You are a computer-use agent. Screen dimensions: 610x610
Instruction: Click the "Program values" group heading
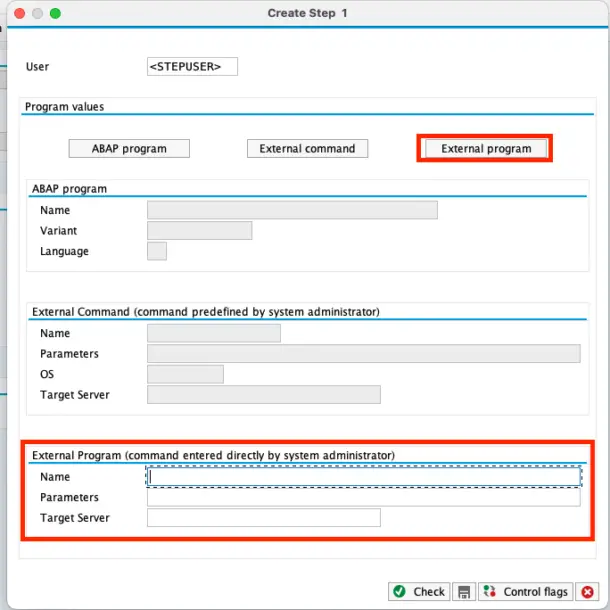tap(65, 107)
